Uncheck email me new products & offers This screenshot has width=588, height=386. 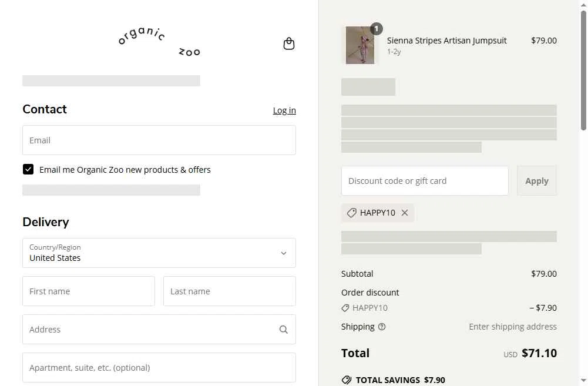point(28,170)
